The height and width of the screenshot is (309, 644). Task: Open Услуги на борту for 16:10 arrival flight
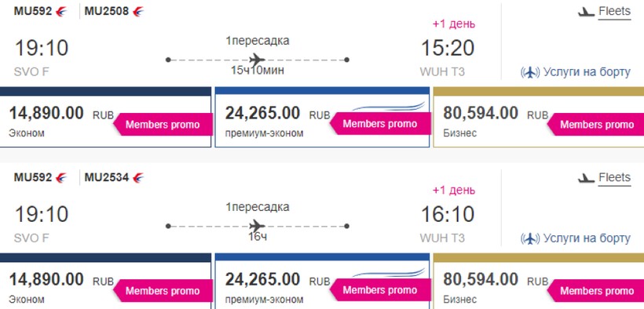tap(587, 238)
